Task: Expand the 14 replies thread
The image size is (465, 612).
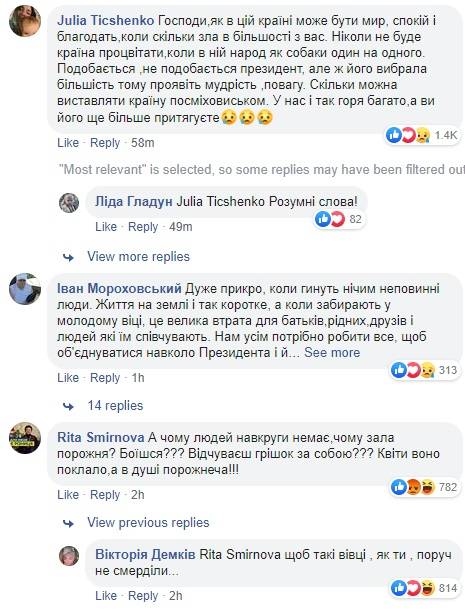Action: point(115,406)
